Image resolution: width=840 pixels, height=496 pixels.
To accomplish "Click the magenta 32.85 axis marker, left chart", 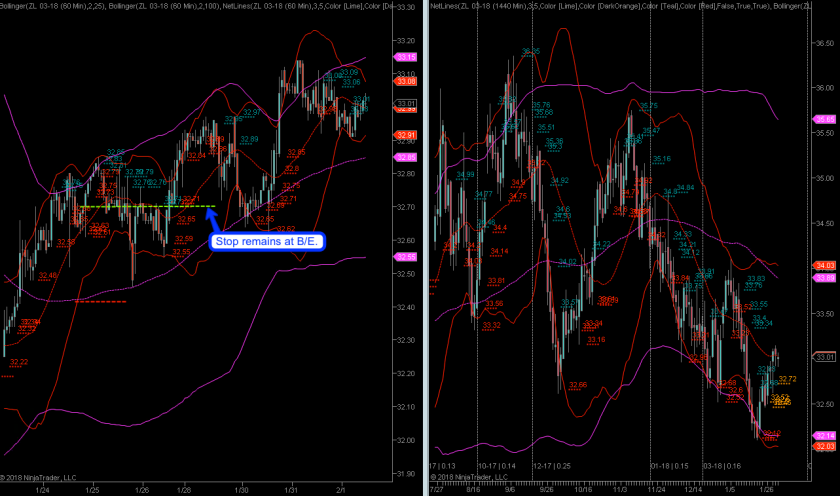I will click(406, 157).
